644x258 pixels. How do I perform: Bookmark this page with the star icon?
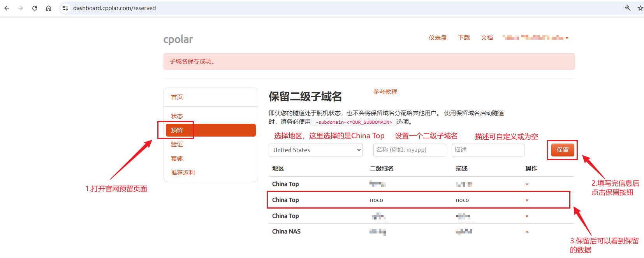[640, 8]
